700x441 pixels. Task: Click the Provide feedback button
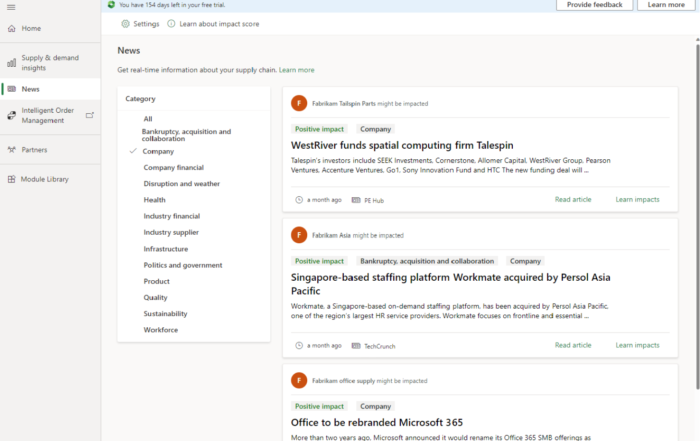point(594,4)
